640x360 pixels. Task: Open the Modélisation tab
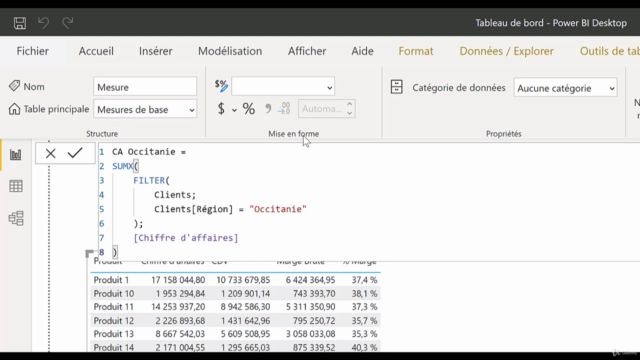(230, 51)
